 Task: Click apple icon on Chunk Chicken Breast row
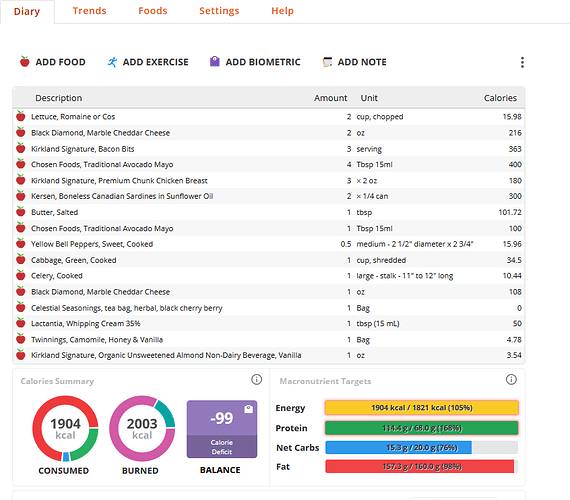(21, 180)
